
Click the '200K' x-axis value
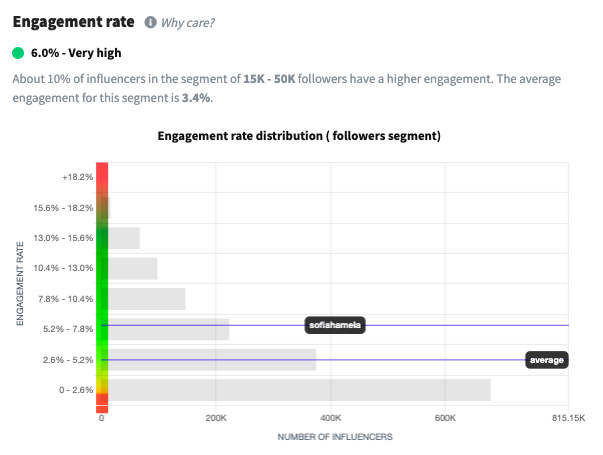click(x=216, y=418)
